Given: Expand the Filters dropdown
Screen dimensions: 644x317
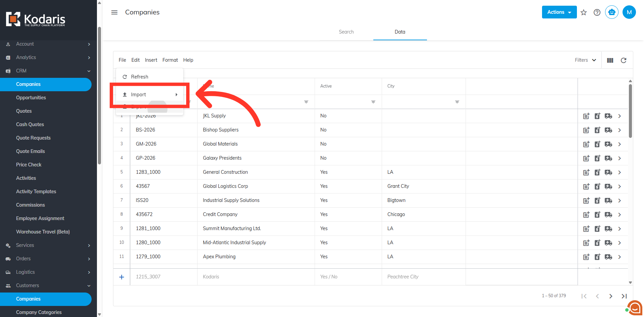Looking at the screenshot, I should coord(585,60).
